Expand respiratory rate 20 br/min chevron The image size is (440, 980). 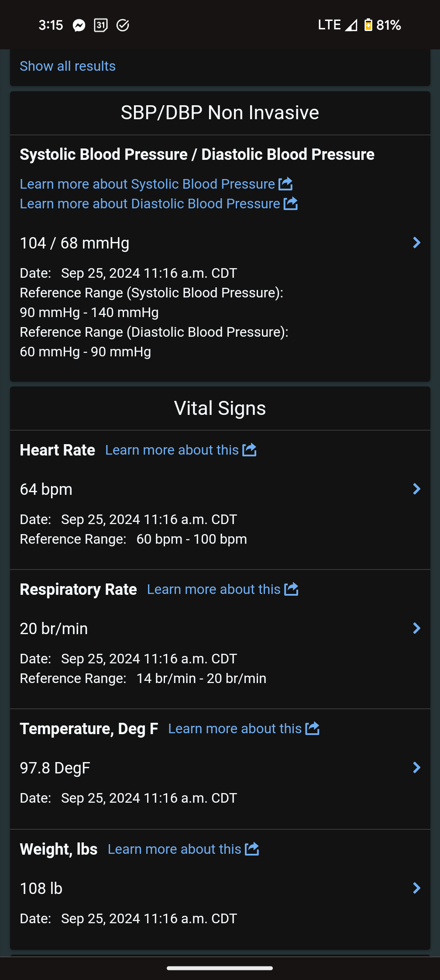pyautogui.click(x=416, y=628)
